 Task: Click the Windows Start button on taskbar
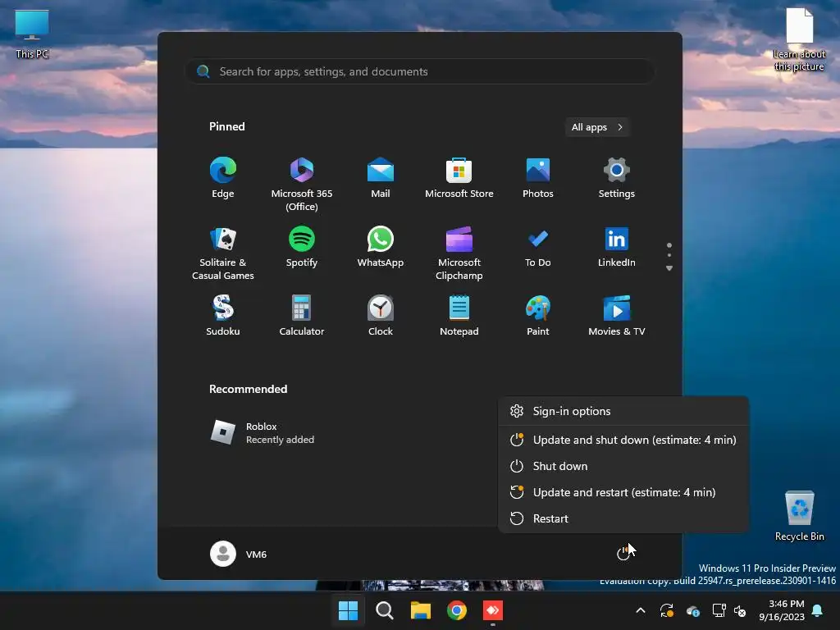point(348,610)
